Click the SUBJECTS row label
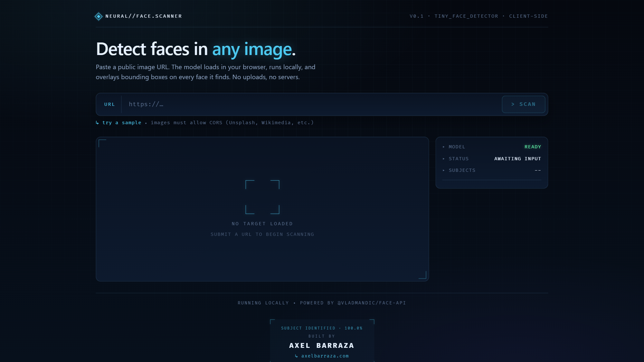Viewport: 644px width, 362px height. click(462, 170)
